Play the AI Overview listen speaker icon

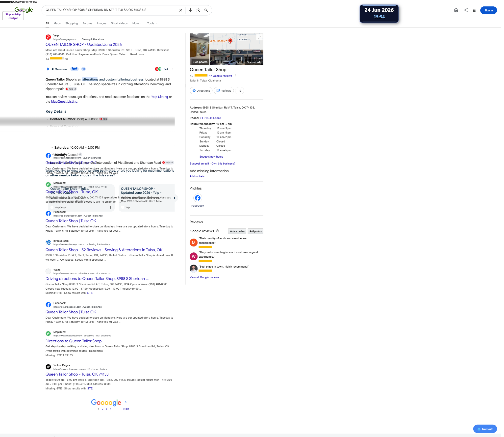83,69
